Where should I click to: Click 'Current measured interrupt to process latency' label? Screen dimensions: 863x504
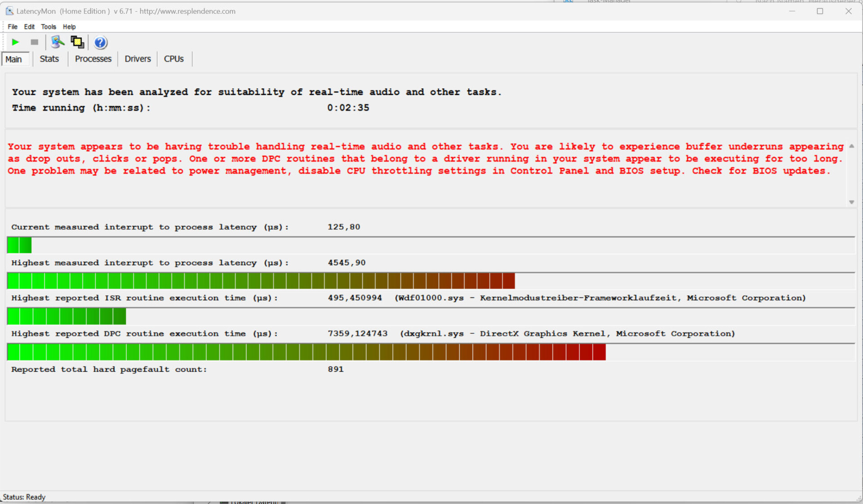pyautogui.click(x=150, y=227)
